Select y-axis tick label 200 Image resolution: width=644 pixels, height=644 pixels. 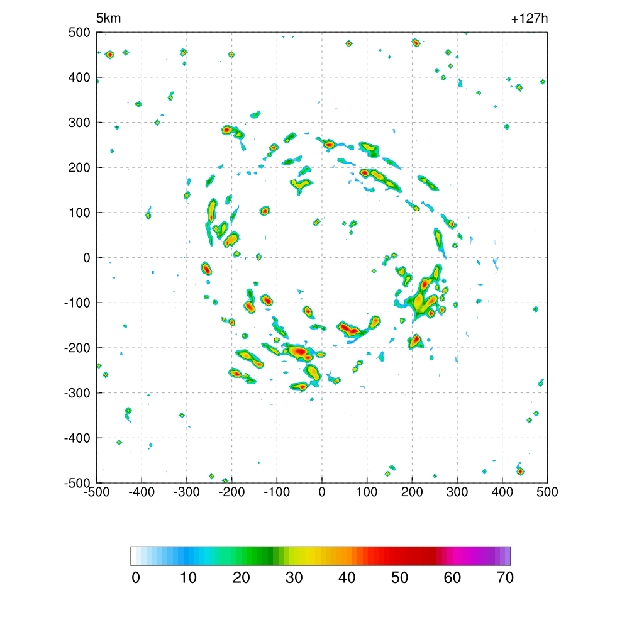click(x=79, y=167)
